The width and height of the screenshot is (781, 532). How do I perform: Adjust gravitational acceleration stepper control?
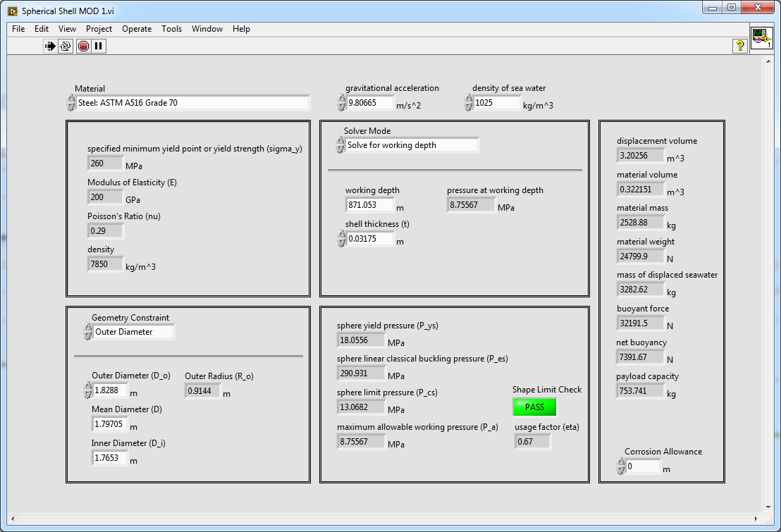tap(340, 103)
